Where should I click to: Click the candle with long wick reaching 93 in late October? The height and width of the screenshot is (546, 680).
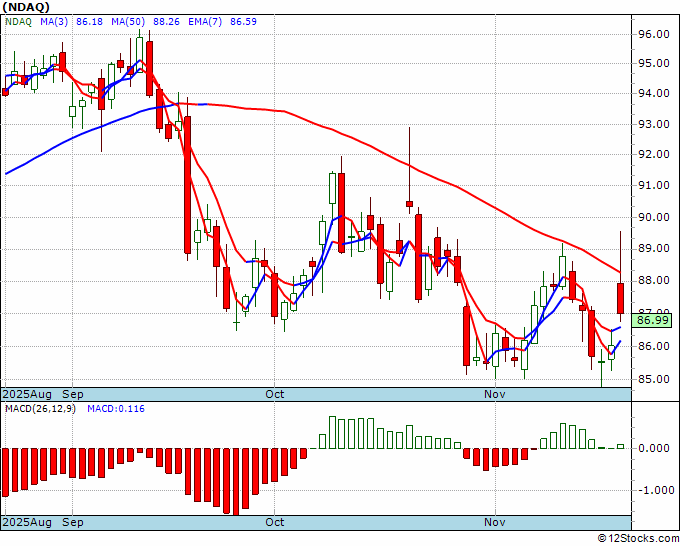[x=409, y=204]
